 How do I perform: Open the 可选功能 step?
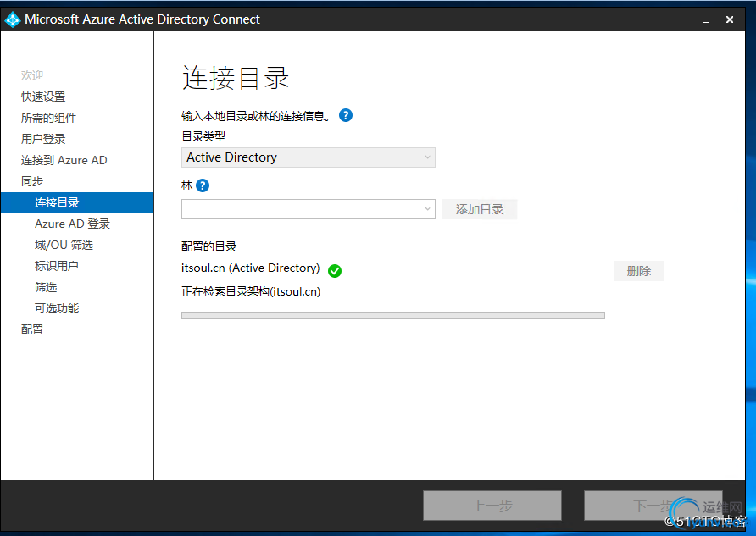57,309
